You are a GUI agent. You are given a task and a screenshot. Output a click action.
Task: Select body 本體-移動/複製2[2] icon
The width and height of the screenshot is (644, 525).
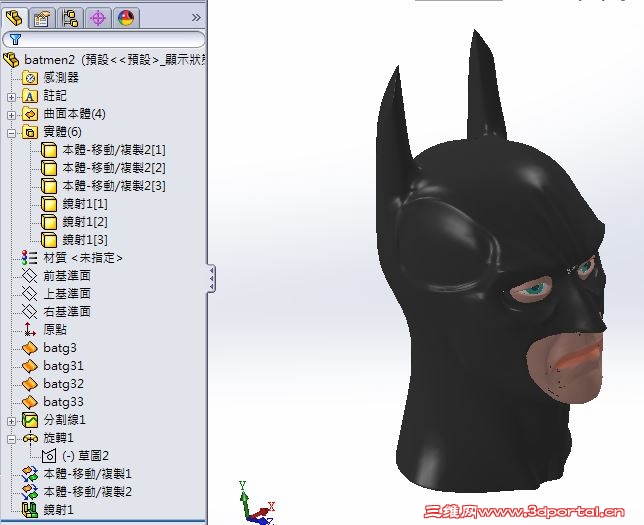pyautogui.click(x=49, y=168)
